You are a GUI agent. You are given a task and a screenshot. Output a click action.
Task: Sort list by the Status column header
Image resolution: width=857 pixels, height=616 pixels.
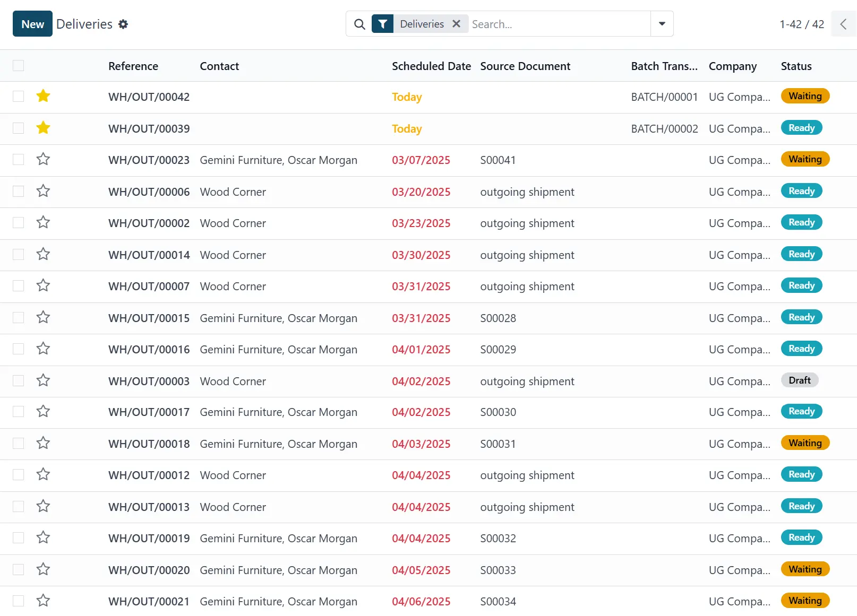(x=795, y=66)
